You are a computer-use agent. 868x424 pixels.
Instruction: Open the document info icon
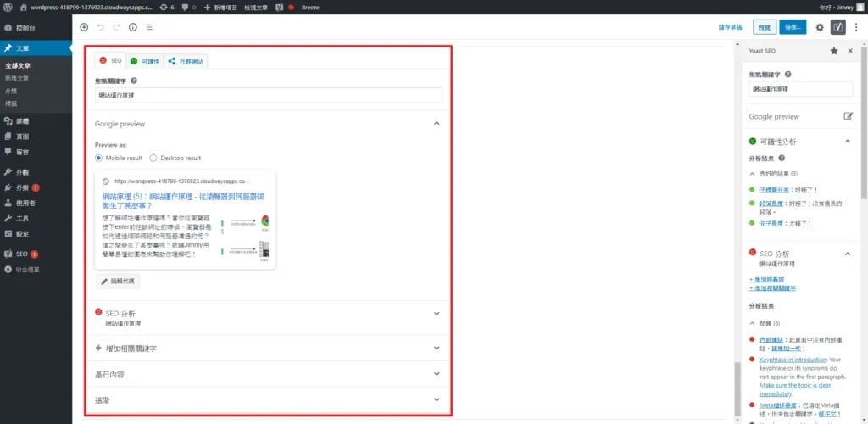133,27
